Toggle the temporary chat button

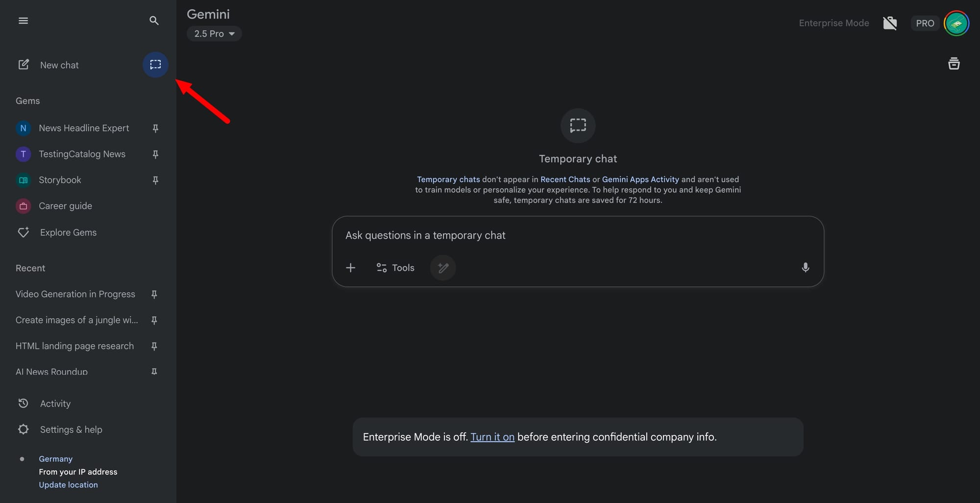click(155, 65)
